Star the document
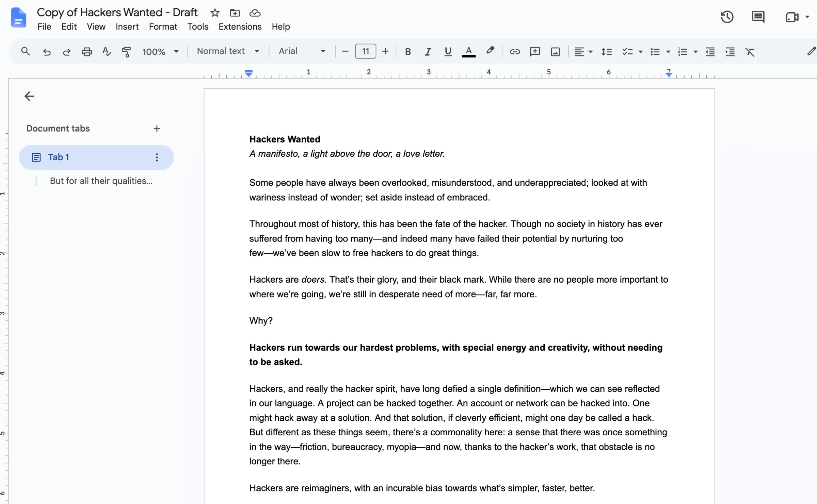 215,13
